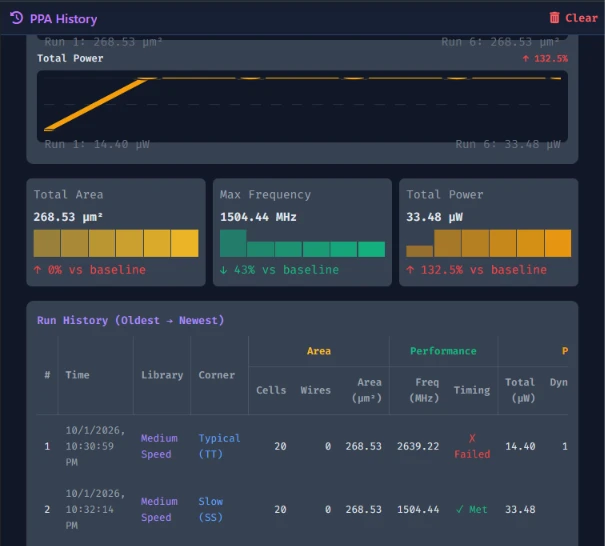Click the 'Run 1: 268.53 µm²' label
The width and height of the screenshot is (605, 546).
pos(103,42)
